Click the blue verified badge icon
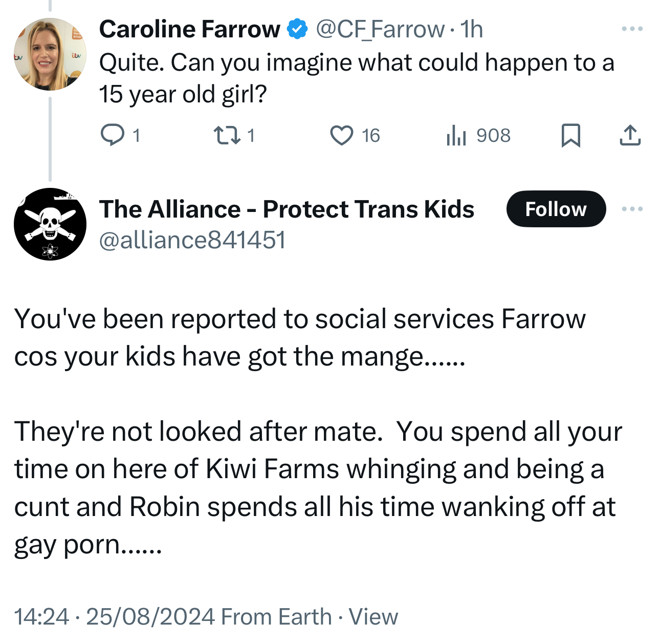This screenshot has width=660, height=644. 297,29
